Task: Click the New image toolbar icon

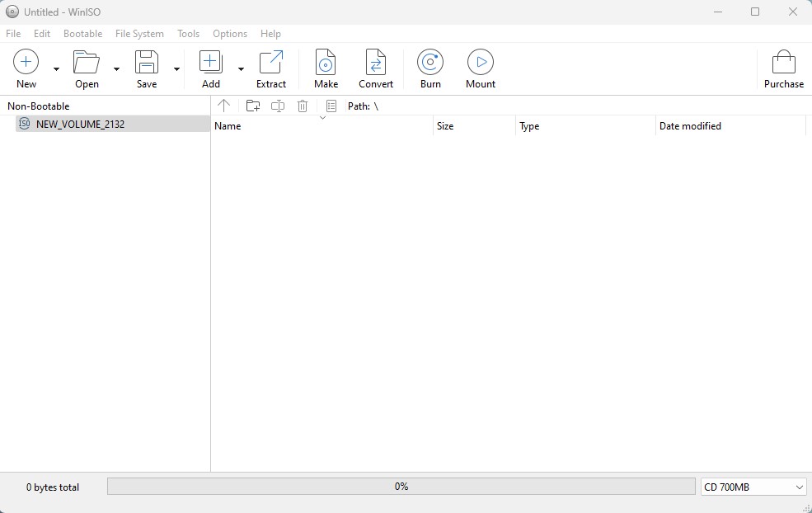Action: click(x=26, y=62)
